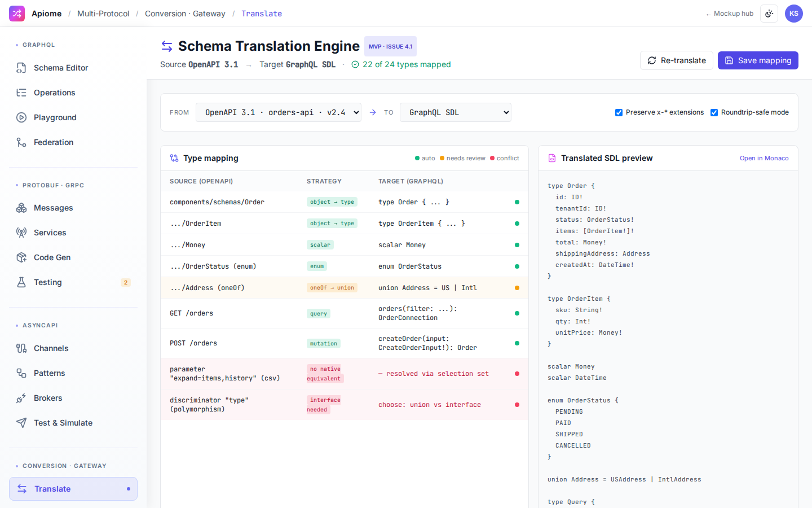812x508 pixels.
Task: Click the enum strategy tag
Action: coord(317,266)
